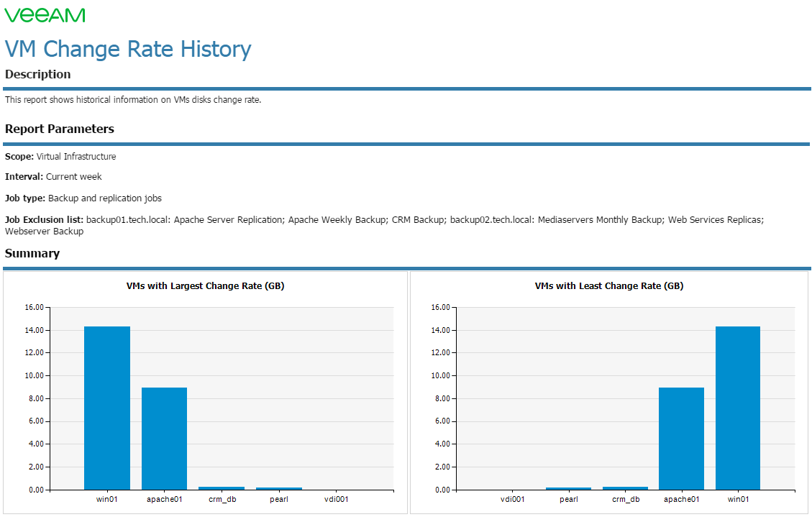The width and height of the screenshot is (812, 517).
Task: Click the 6.00 tick in Largest Change Rate chart
Action: pyautogui.click(x=36, y=421)
